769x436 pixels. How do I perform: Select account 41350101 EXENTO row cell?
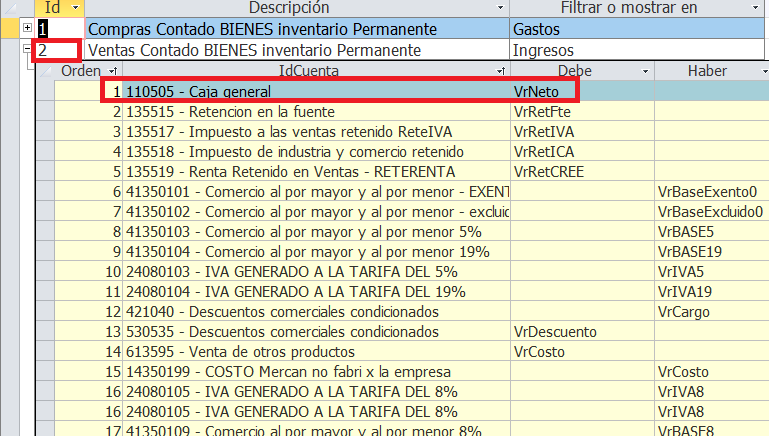[x=316, y=191]
